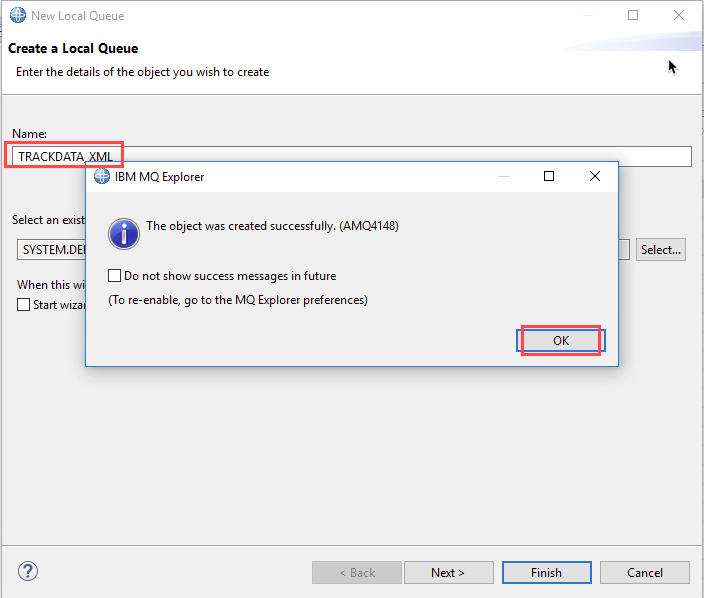
Task: Toggle the Start wizard checkbox
Action: (x=23, y=304)
